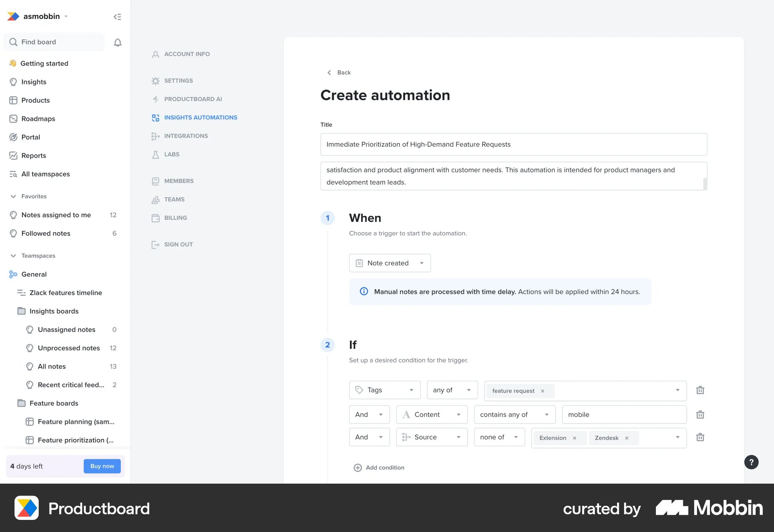Select the Teams settings tab

click(x=175, y=199)
